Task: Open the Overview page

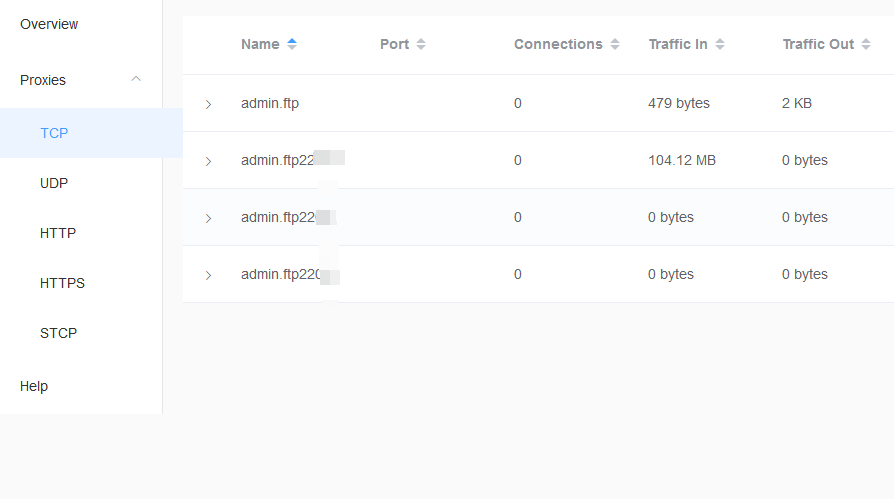Action: (x=49, y=24)
